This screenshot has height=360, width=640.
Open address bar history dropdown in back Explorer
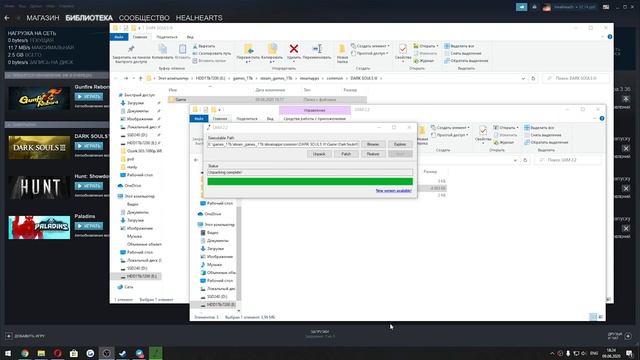coord(523,78)
